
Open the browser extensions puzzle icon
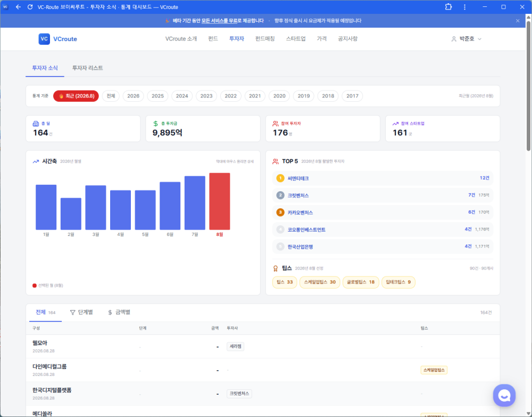tap(448, 7)
